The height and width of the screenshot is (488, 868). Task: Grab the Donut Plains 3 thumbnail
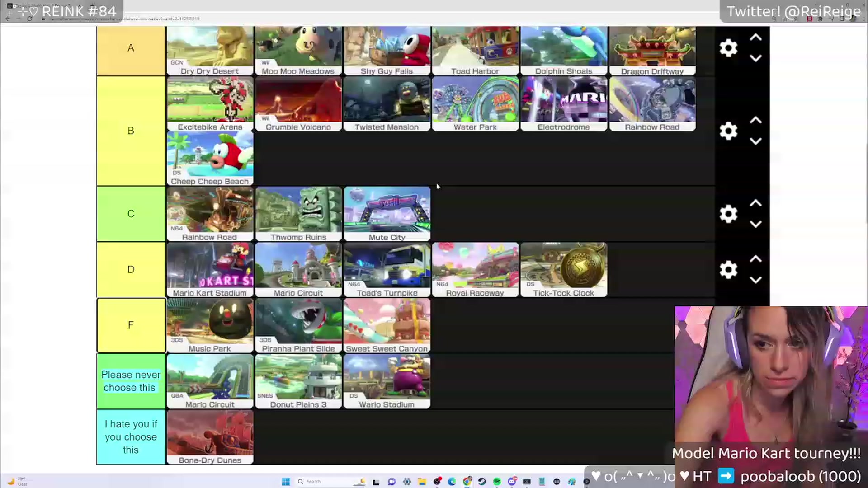tap(298, 381)
